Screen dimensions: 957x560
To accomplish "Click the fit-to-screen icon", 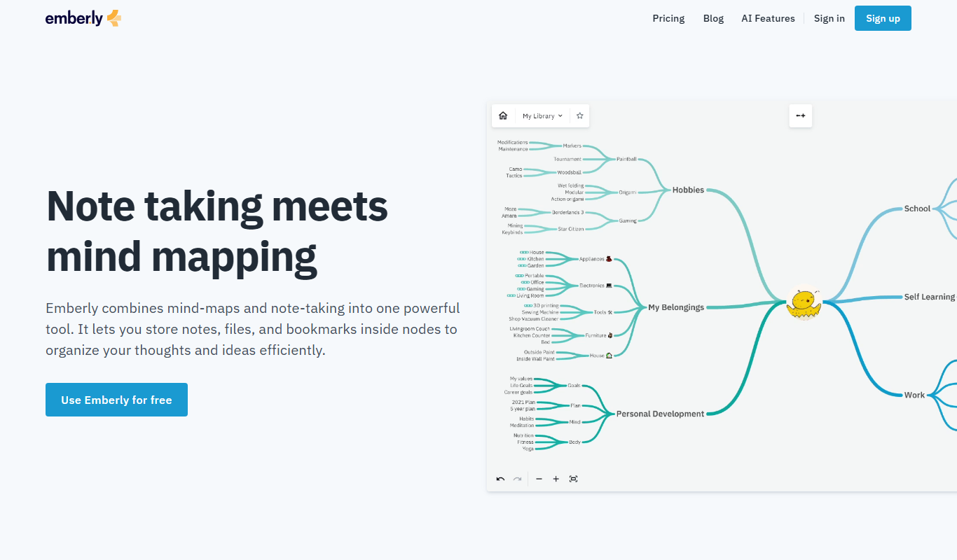I will click(574, 479).
